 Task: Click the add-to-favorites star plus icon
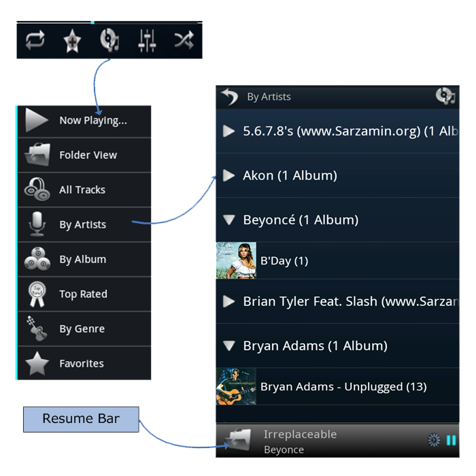(72, 41)
